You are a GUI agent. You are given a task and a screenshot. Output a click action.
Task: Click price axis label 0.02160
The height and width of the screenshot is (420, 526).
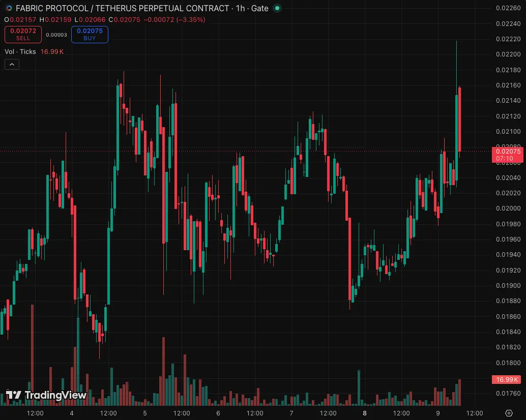point(508,85)
